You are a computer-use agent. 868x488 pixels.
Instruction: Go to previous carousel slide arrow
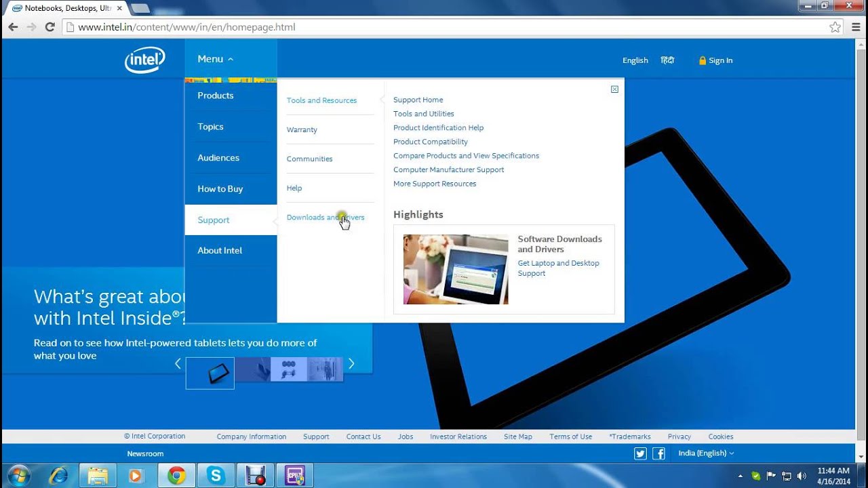(178, 364)
